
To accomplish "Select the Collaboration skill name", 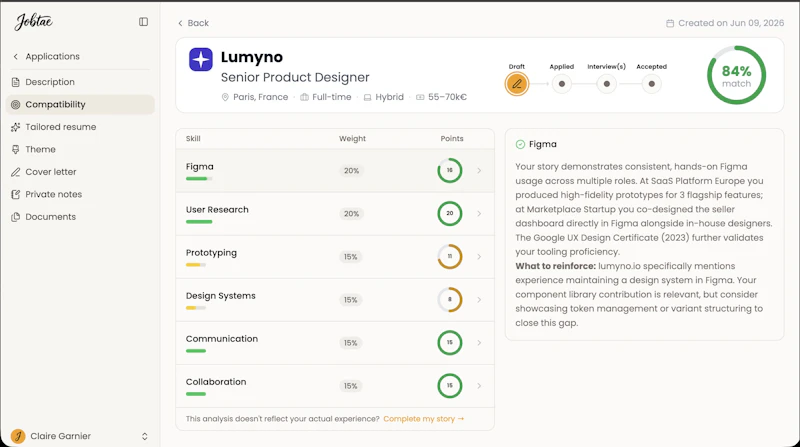I will tap(216, 382).
